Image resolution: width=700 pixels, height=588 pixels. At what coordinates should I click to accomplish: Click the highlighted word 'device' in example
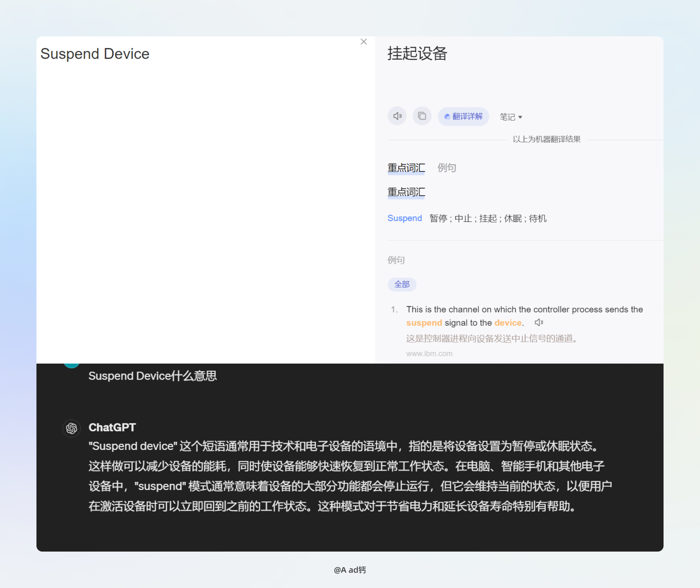pyautogui.click(x=508, y=323)
